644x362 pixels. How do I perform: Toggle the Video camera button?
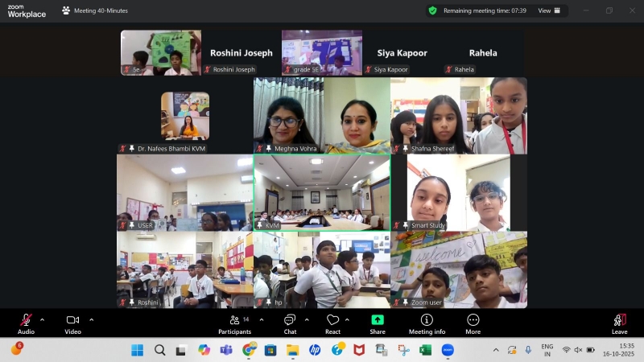72,322
